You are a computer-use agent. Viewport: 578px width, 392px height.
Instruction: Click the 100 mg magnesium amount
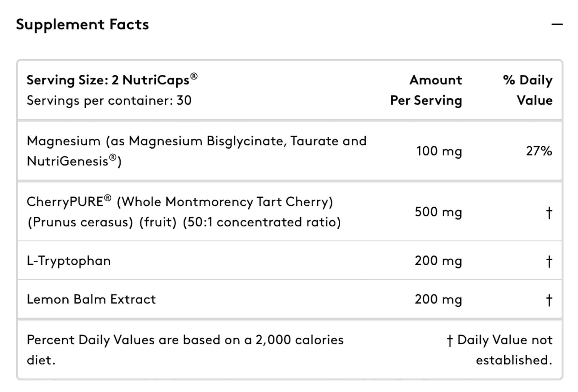[439, 151]
